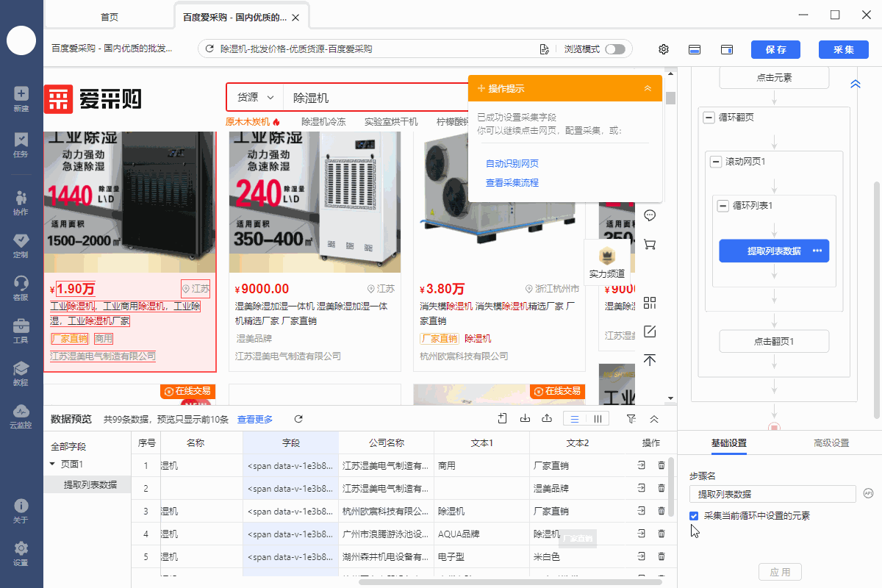Screen dimensions: 882x588
Task: Refresh the data preview table
Action: click(298, 419)
